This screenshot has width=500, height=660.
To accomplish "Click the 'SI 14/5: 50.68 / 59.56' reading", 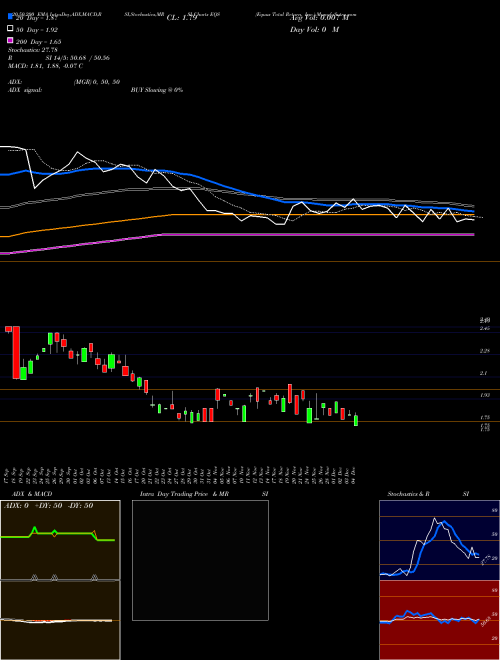I will click(77, 58).
